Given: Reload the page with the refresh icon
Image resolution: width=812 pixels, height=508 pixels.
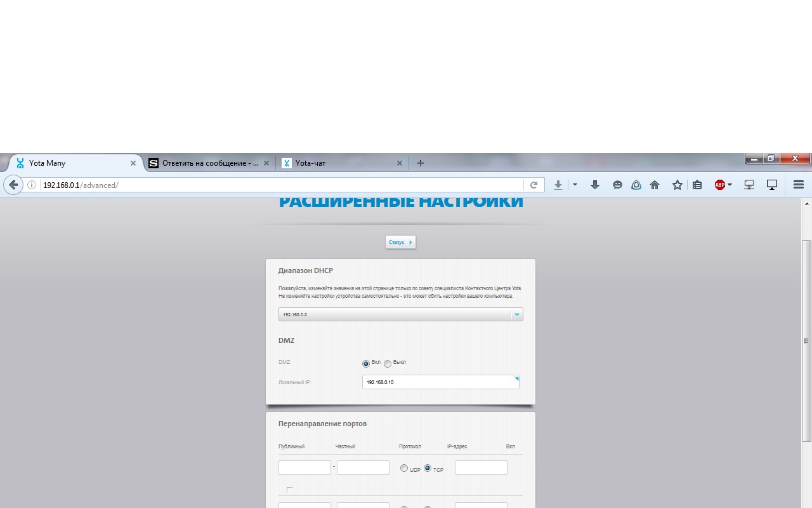Looking at the screenshot, I should (x=534, y=185).
